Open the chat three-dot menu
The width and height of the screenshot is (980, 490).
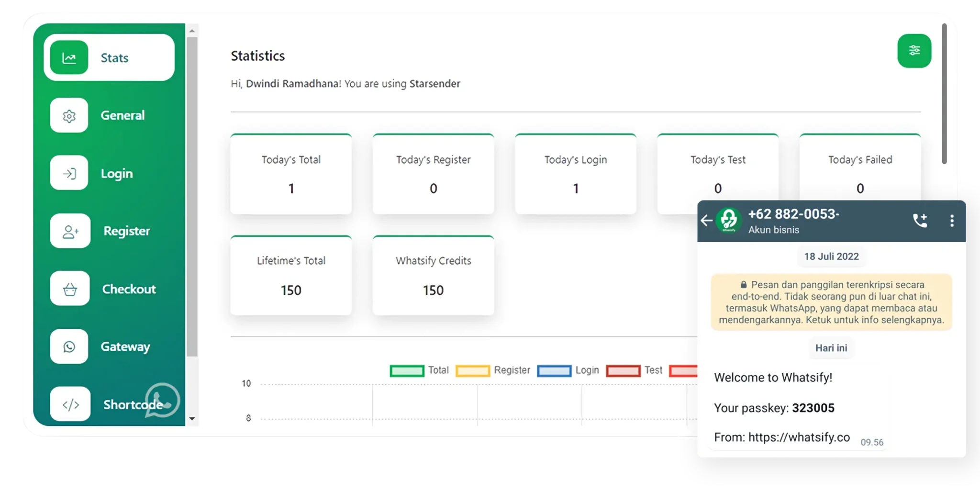[x=952, y=221]
